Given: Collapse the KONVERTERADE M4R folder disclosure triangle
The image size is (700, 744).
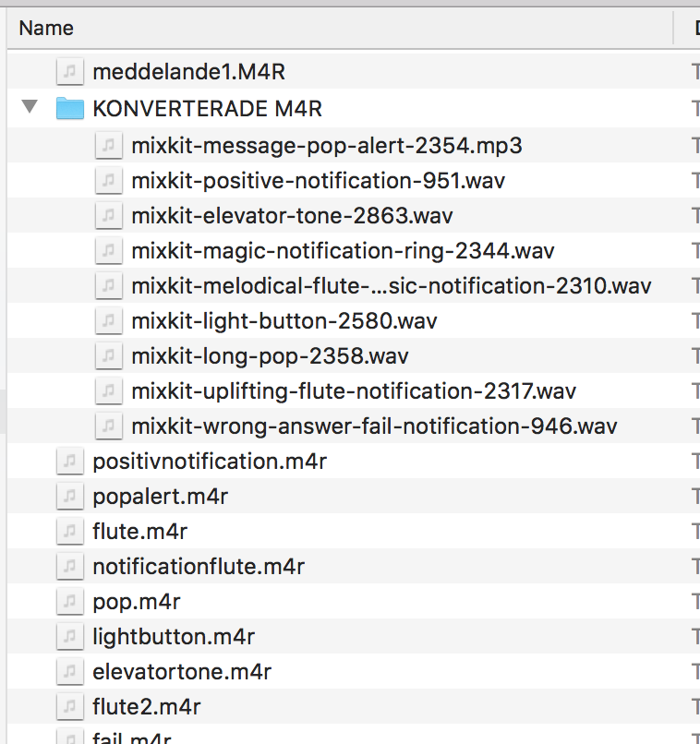Looking at the screenshot, I should coord(30,108).
